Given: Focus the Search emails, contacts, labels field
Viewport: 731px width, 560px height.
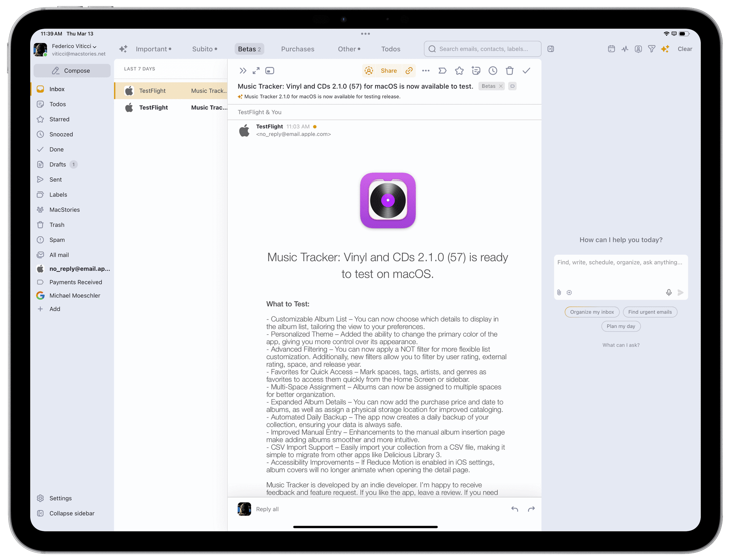Looking at the screenshot, I should 483,49.
